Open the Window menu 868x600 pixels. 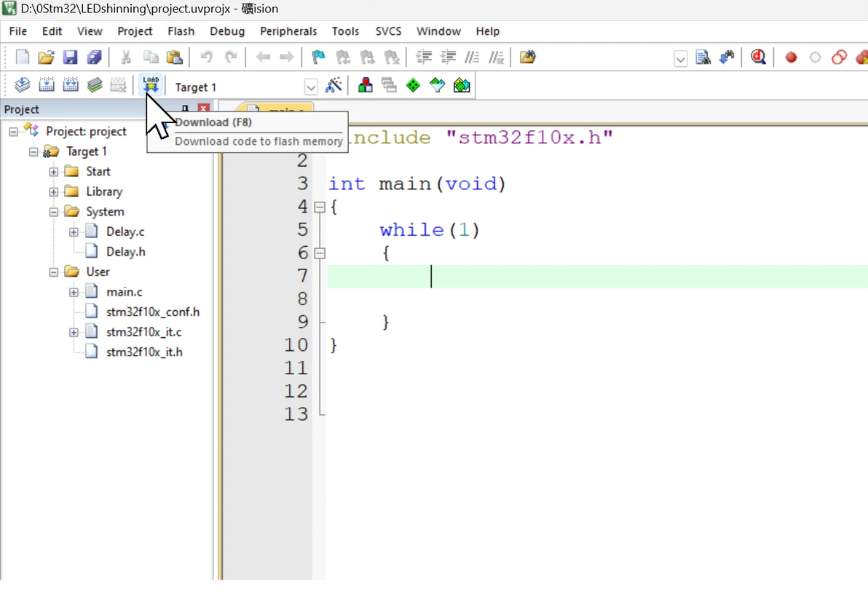click(438, 31)
